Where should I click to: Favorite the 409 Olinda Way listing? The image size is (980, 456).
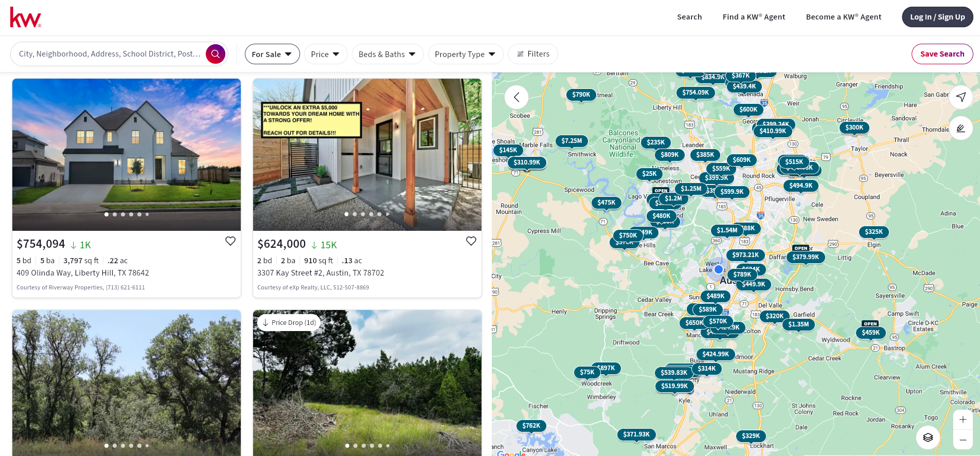[x=230, y=241]
